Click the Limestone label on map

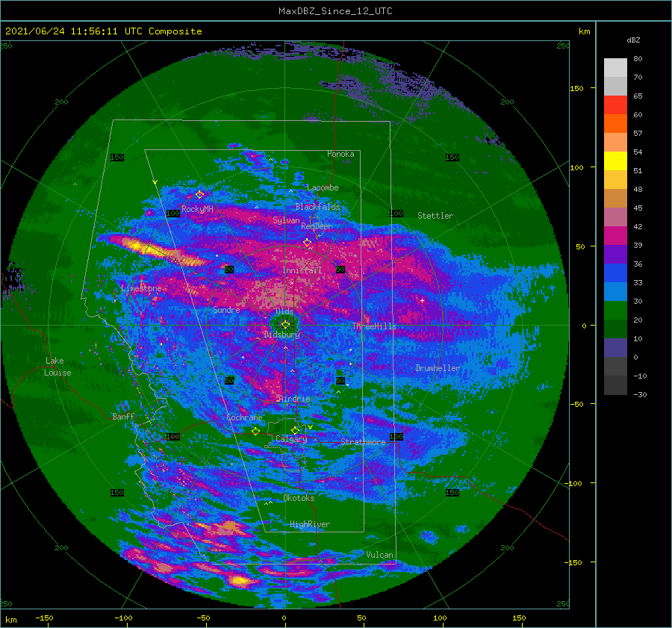[x=141, y=288]
